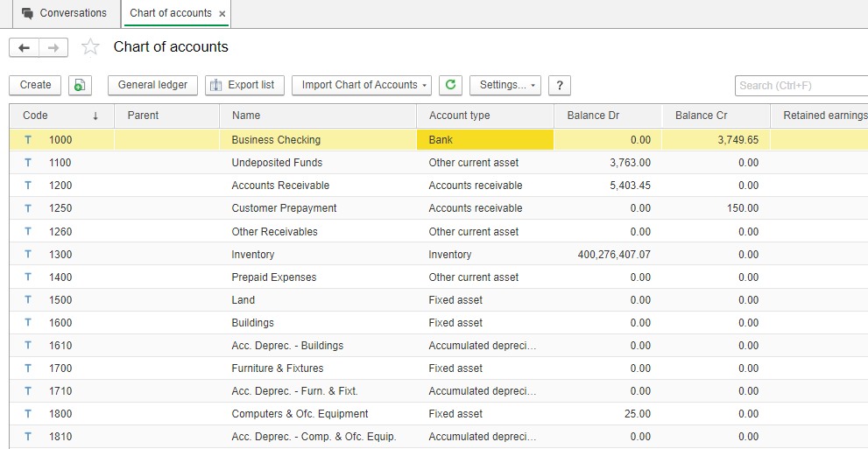Open help with the question mark button
The image size is (868, 449).
coord(559,85)
